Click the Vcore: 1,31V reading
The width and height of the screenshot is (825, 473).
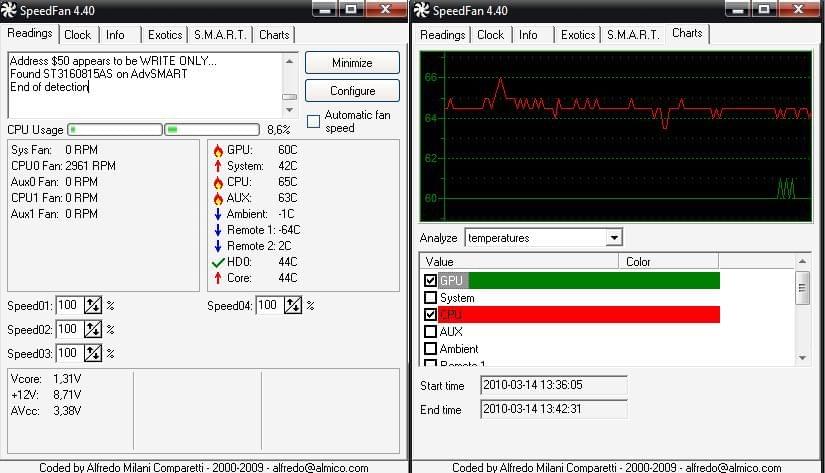tap(46, 379)
